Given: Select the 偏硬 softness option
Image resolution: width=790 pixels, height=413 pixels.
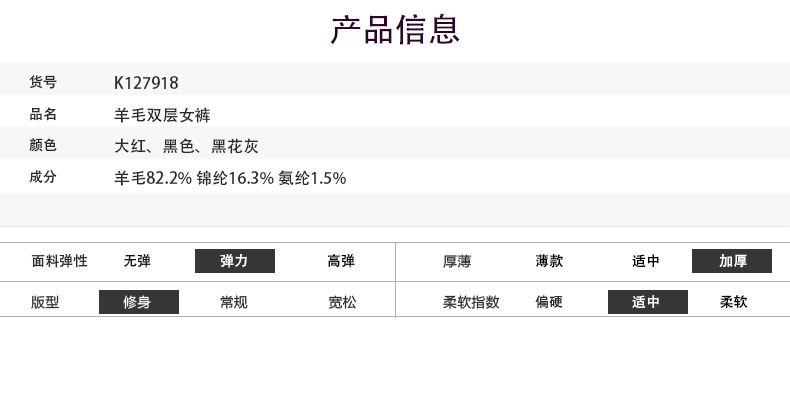Looking at the screenshot, I should (x=549, y=302).
